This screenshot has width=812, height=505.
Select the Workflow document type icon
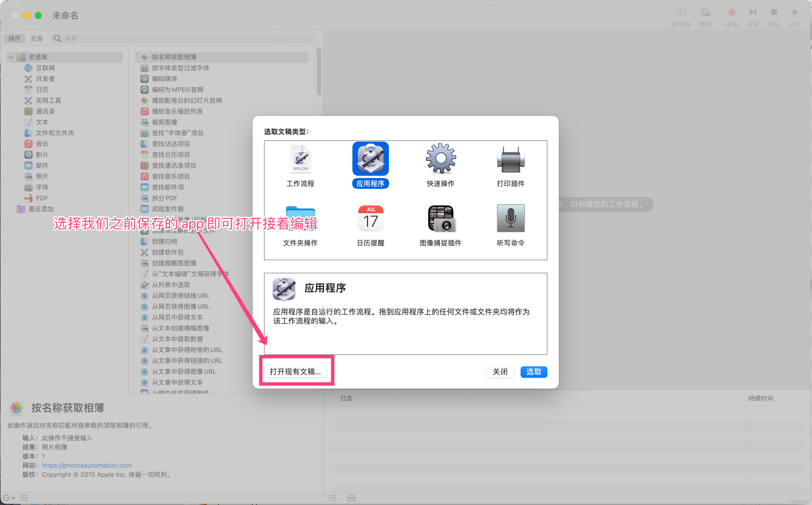(301, 159)
